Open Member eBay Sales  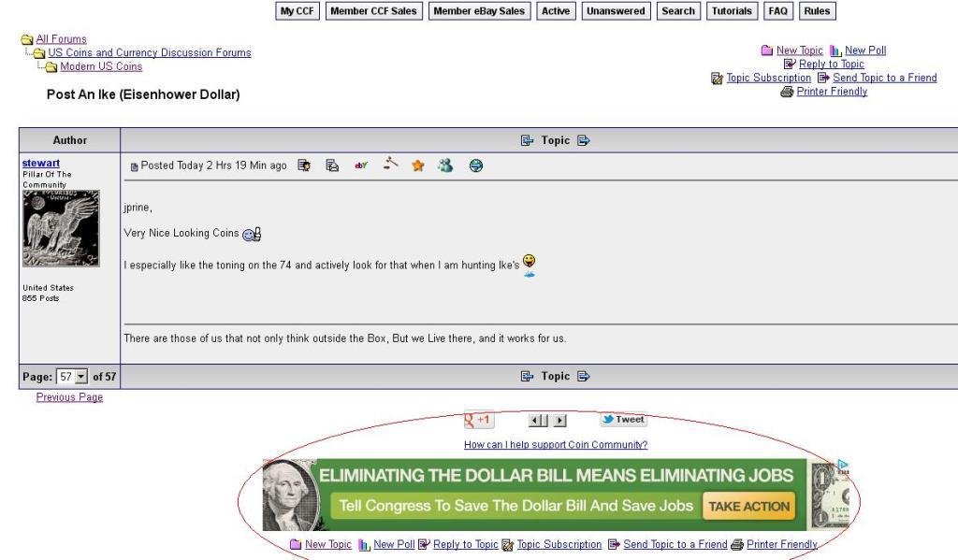[479, 11]
